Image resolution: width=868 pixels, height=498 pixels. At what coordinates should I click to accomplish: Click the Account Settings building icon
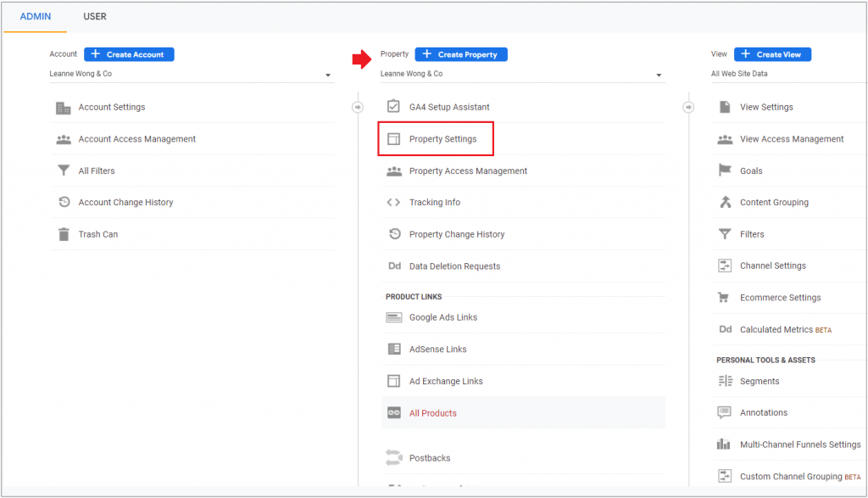point(63,108)
